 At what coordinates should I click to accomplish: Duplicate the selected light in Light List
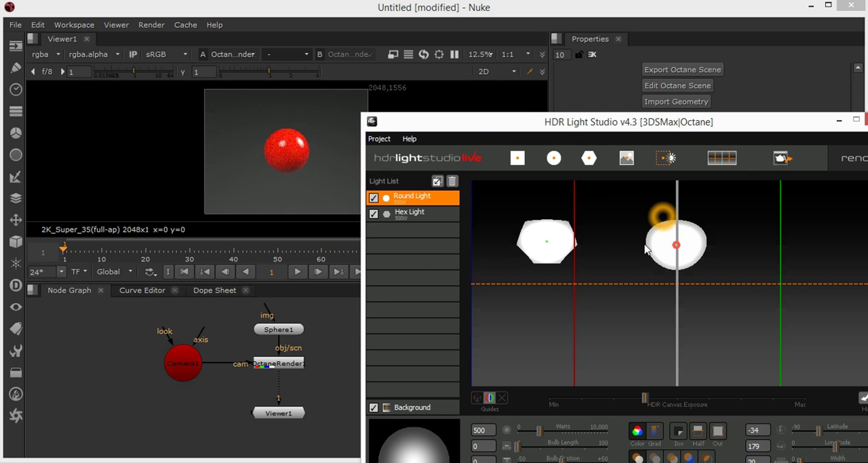coord(437,181)
